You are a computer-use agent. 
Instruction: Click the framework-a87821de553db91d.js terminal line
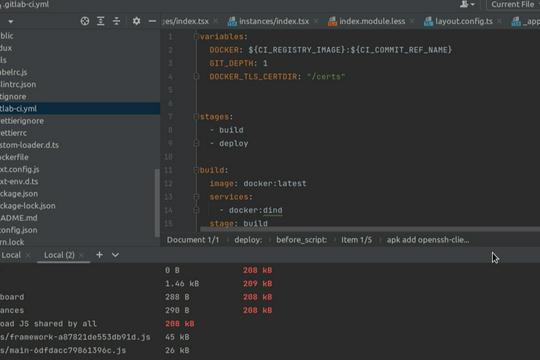(75, 337)
